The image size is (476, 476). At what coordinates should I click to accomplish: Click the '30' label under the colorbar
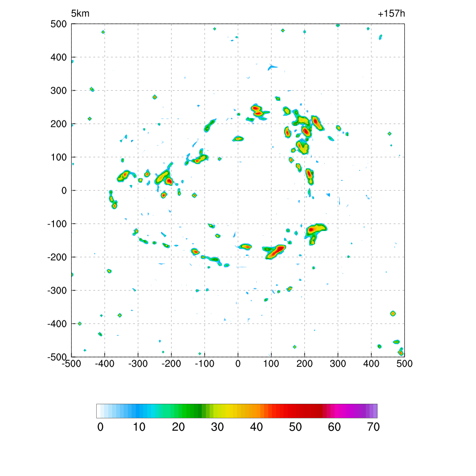click(218, 427)
